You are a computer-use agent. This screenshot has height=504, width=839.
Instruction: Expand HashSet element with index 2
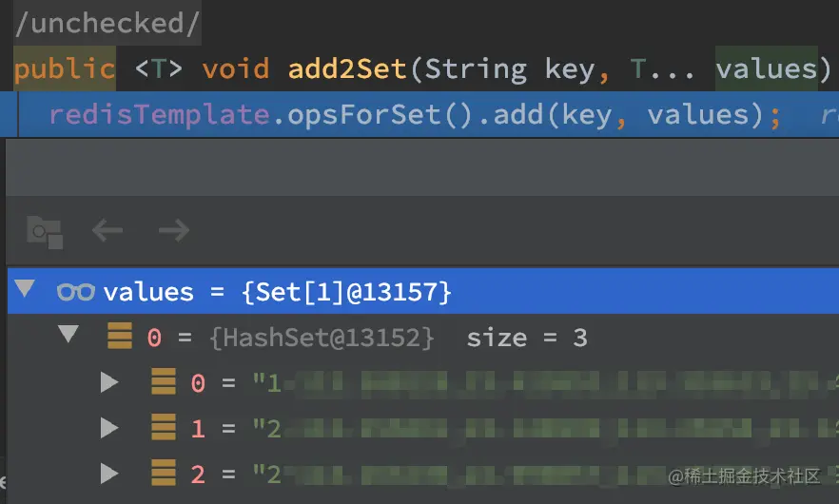[109, 474]
